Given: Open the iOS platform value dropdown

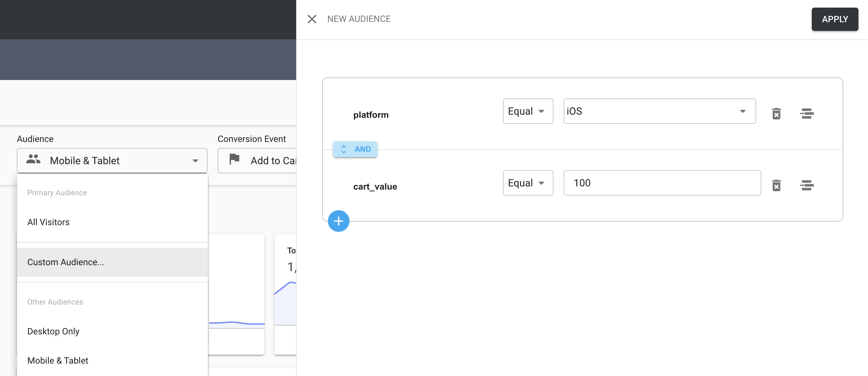Looking at the screenshot, I should pos(660,111).
